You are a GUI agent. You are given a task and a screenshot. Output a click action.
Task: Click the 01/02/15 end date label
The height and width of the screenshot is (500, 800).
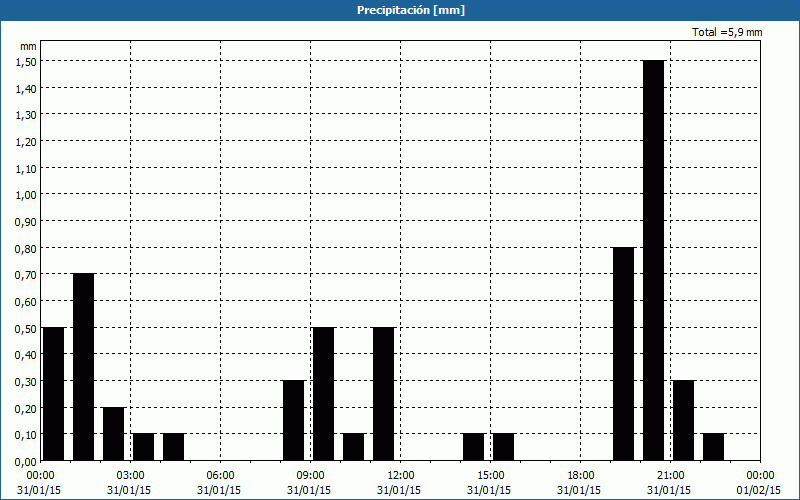tap(759, 490)
